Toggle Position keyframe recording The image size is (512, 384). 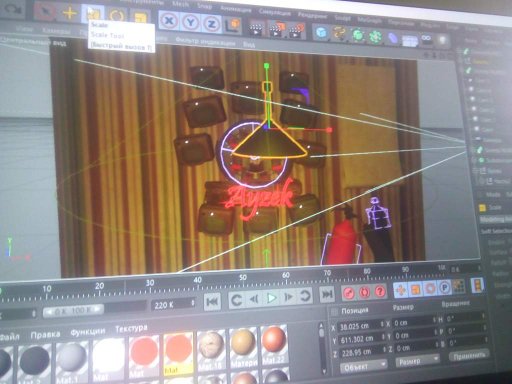400,290
